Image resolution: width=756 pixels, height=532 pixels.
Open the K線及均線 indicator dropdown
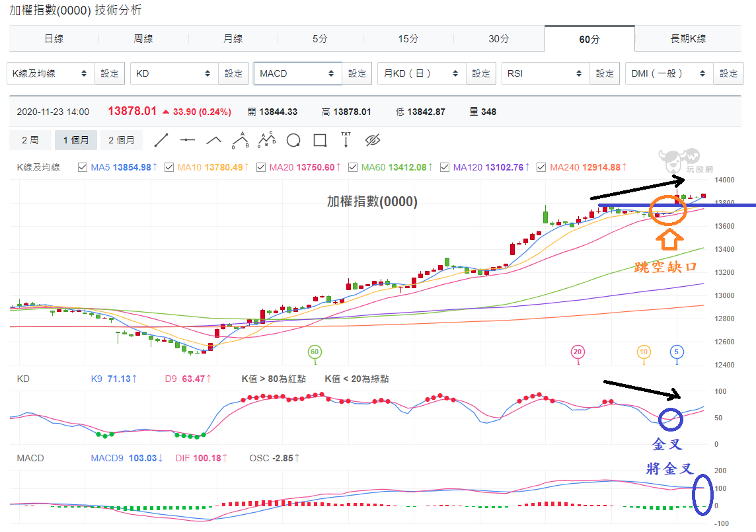click(51, 73)
